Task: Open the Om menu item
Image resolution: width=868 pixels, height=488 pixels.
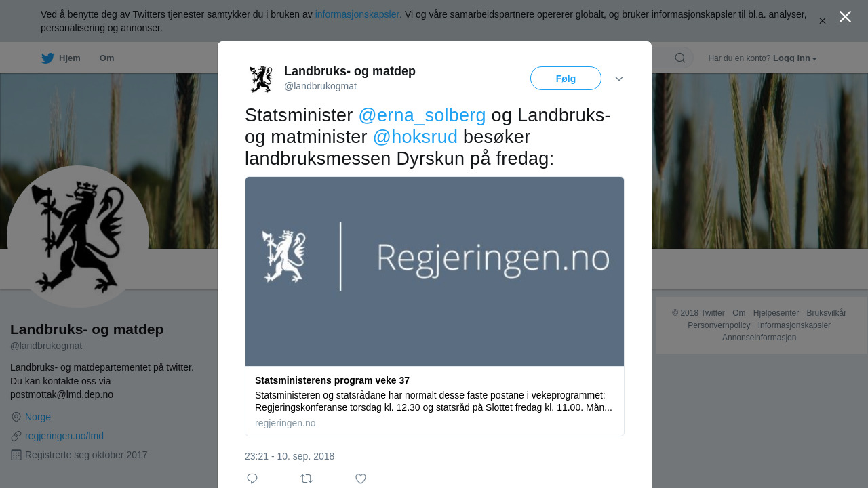Action: pyautogui.click(x=106, y=58)
